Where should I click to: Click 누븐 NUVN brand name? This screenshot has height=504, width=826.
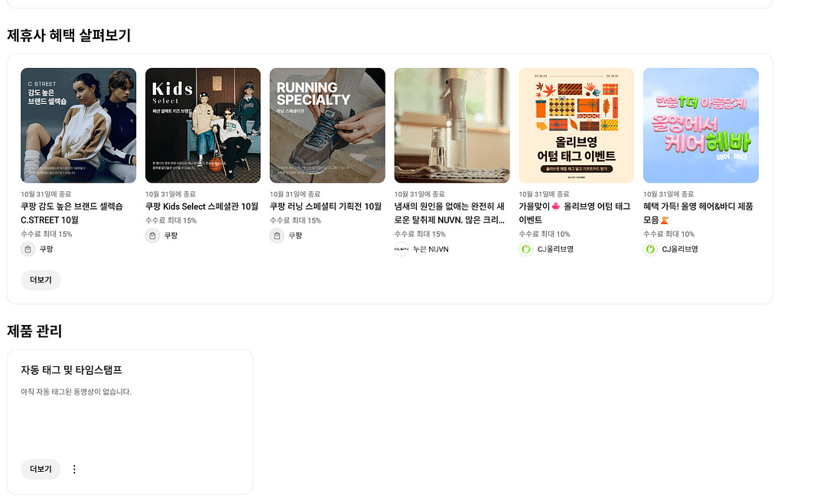point(431,249)
